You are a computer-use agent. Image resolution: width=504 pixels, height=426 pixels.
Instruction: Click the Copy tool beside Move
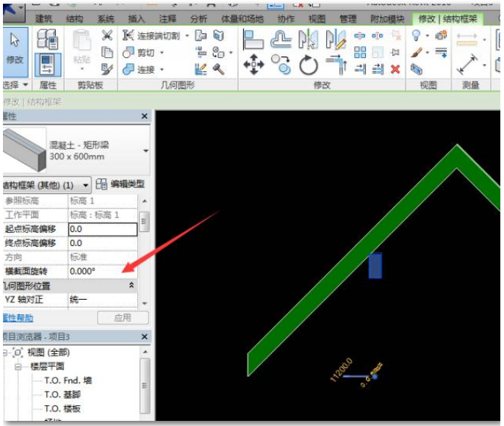tap(281, 65)
